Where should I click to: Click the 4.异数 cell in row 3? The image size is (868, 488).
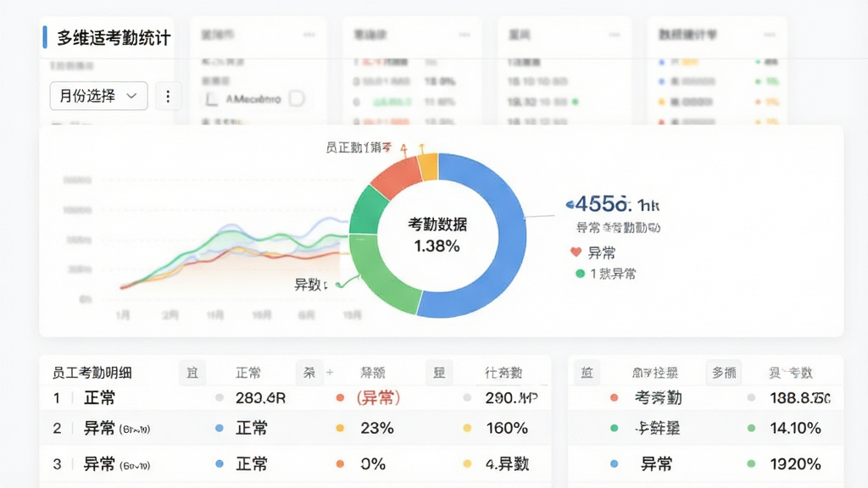pyautogui.click(x=508, y=463)
